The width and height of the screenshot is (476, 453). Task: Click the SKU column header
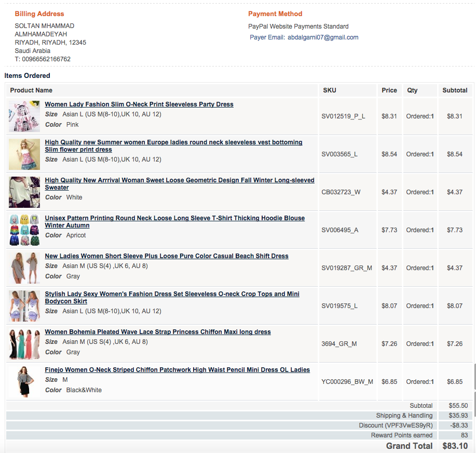point(330,90)
